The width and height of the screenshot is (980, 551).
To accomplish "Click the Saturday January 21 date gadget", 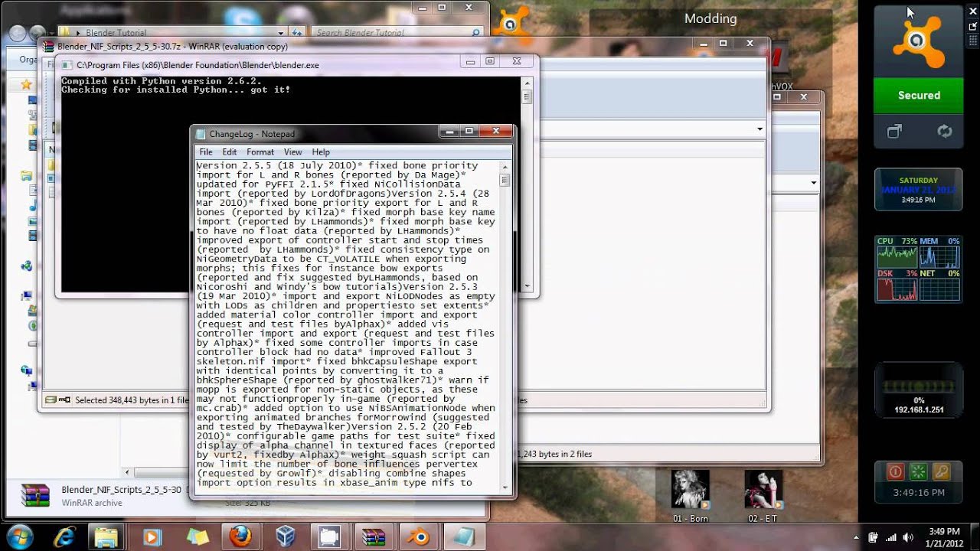I will pos(919,189).
